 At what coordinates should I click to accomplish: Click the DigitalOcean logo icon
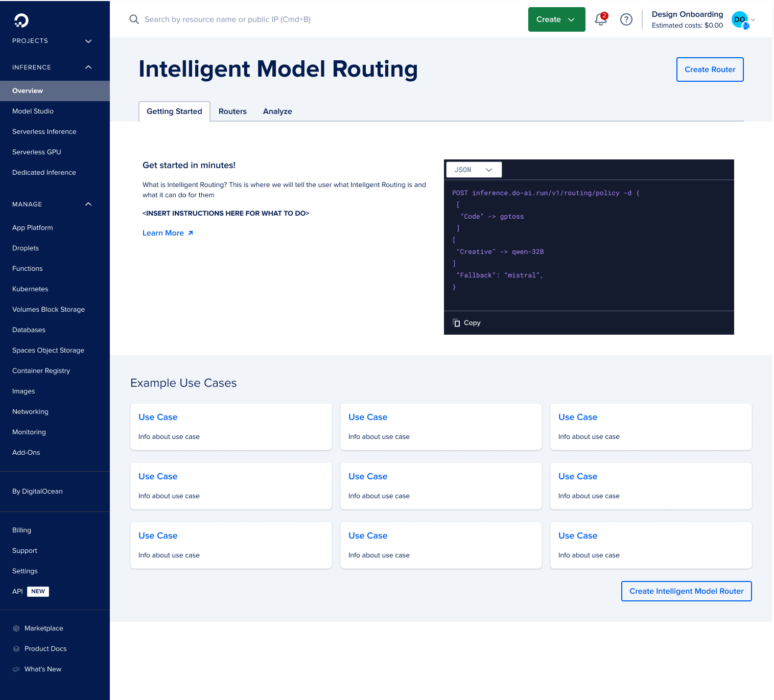tap(21, 20)
